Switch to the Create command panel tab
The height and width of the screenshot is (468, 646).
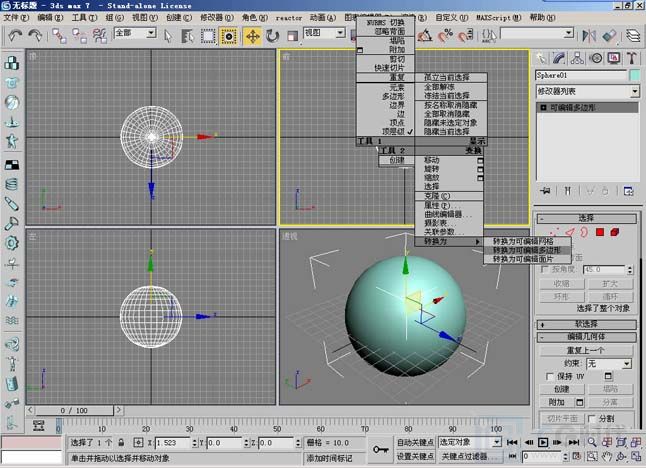pyautogui.click(x=541, y=58)
